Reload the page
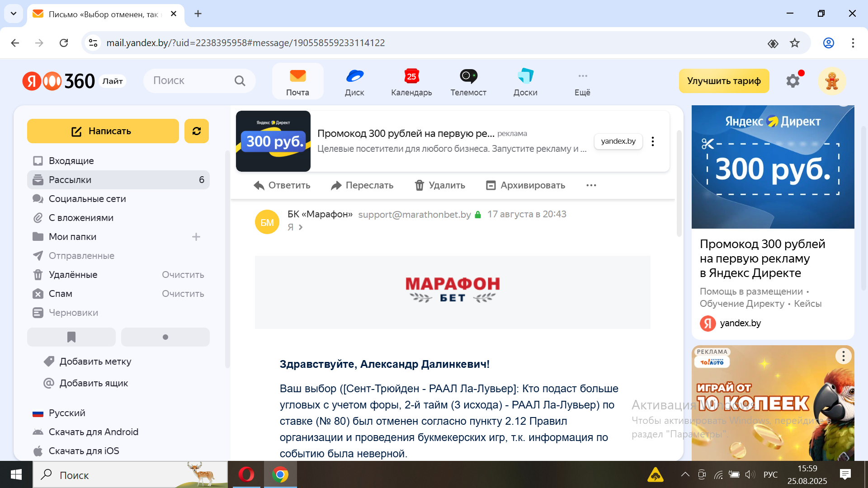This screenshot has height=488, width=868. point(64,43)
